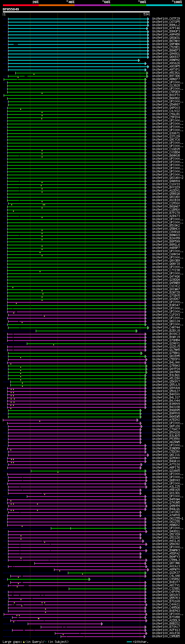Click the query end position 534
The width and height of the screenshot is (185, 644).
coord(146,14)
